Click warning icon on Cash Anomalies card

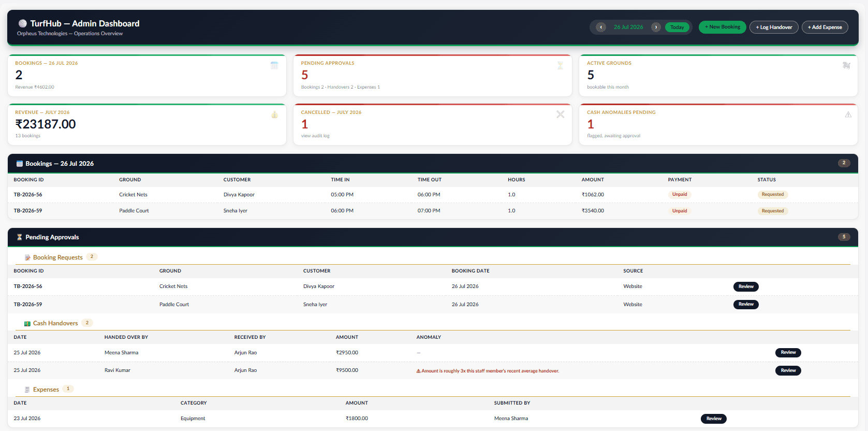click(848, 114)
